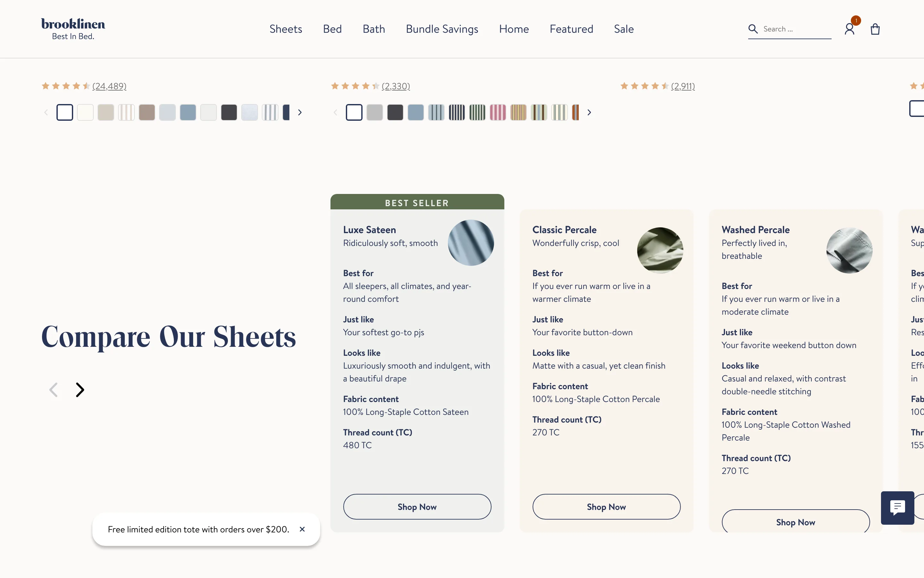This screenshot has width=924, height=578.
Task: Open the shopping bag cart
Action: 875,29
